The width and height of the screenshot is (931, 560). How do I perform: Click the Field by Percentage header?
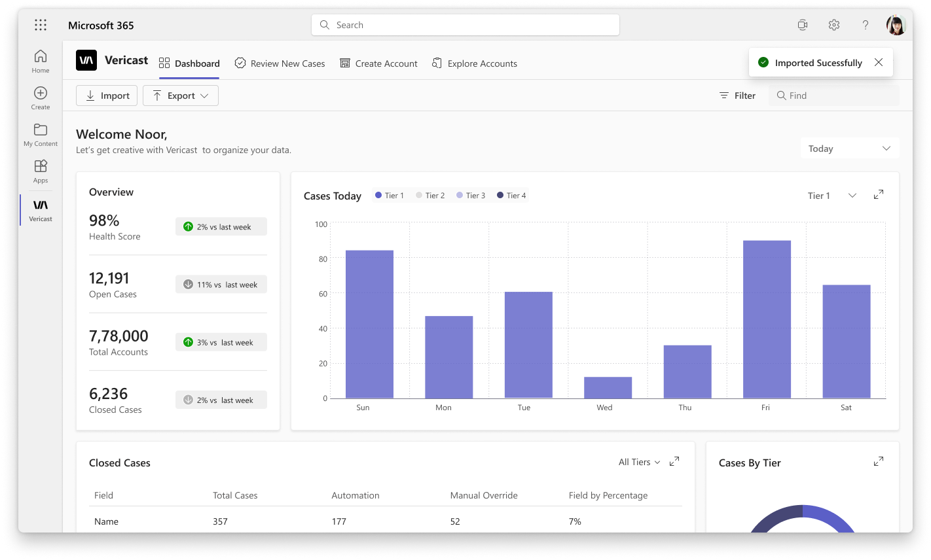[x=608, y=495]
